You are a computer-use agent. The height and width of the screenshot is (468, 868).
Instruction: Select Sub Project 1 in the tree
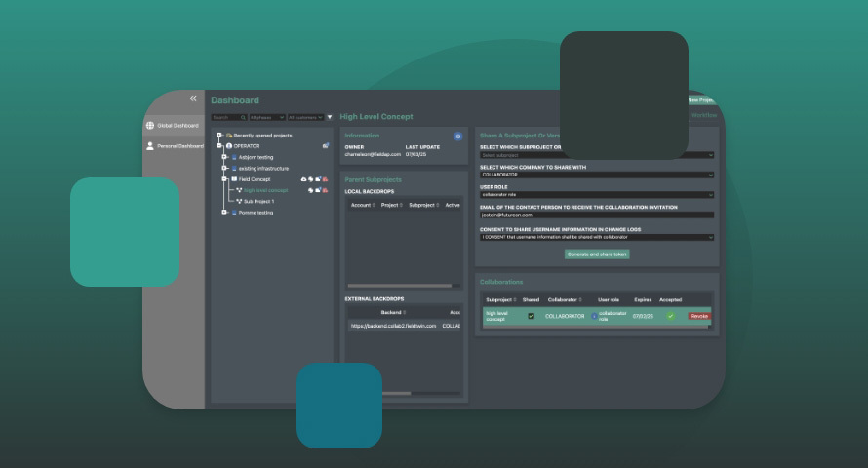coord(259,201)
